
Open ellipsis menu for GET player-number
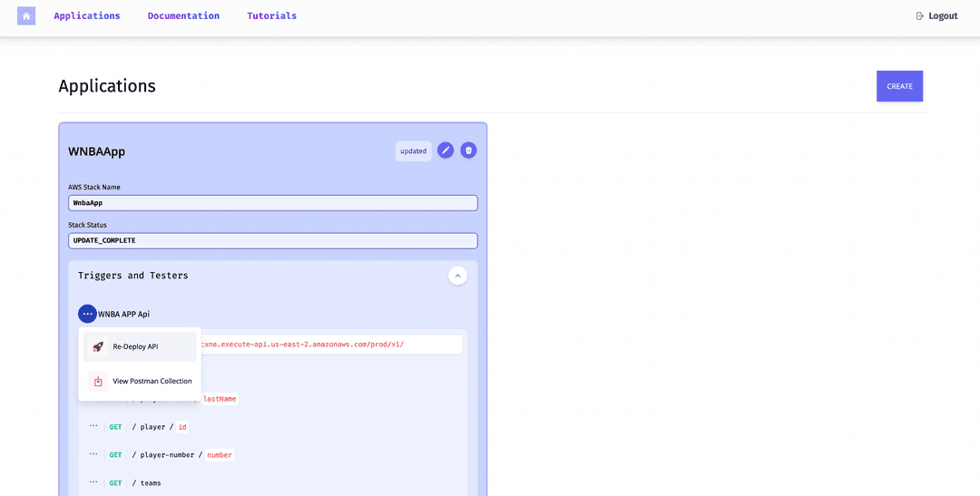[93, 455]
